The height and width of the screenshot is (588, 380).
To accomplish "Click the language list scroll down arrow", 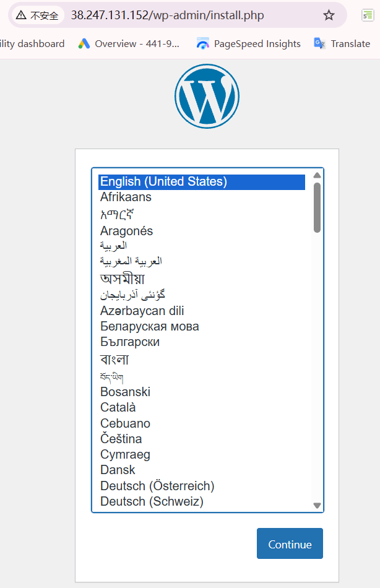I will (x=317, y=506).
